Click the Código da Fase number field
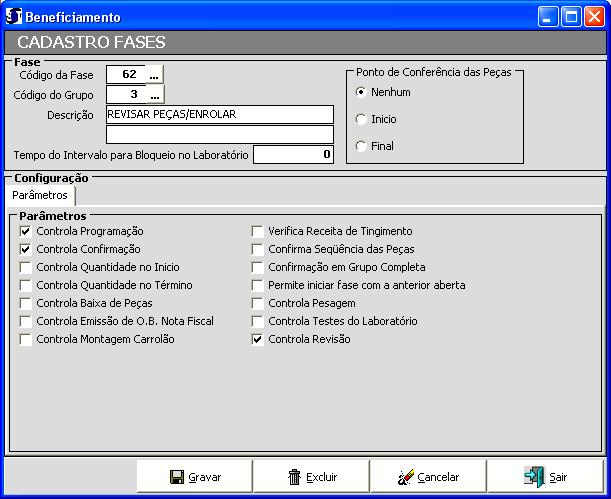 [125, 74]
